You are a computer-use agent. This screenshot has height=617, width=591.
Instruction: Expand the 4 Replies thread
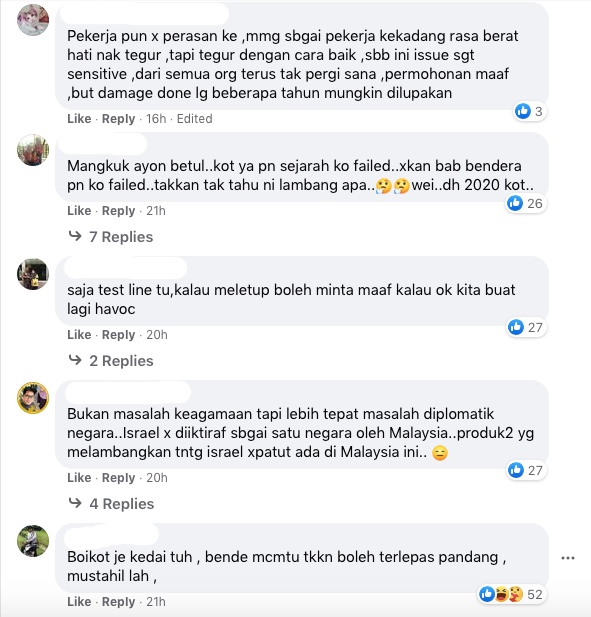pos(111,504)
